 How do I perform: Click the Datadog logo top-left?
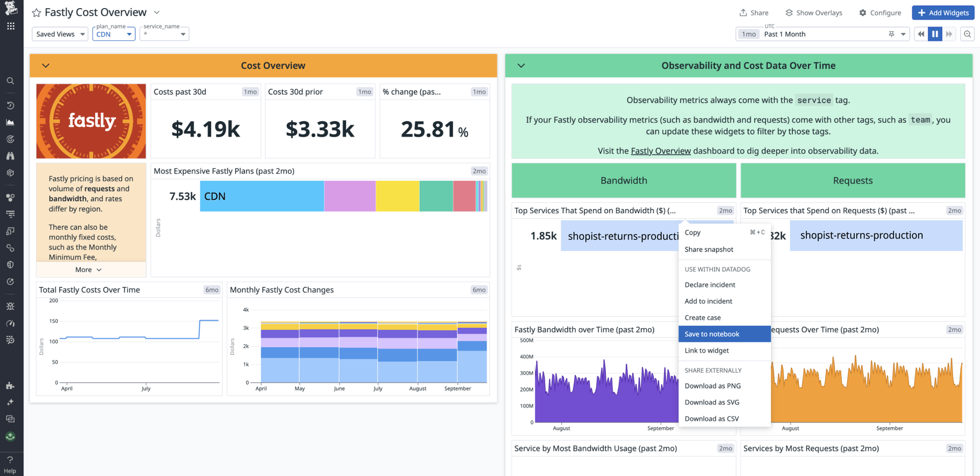click(x=10, y=8)
